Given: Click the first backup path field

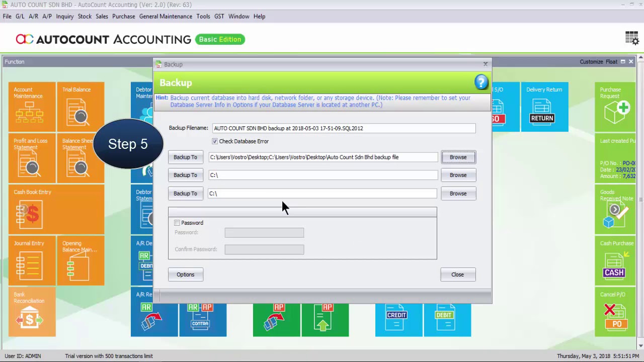Looking at the screenshot, I should point(323,157).
